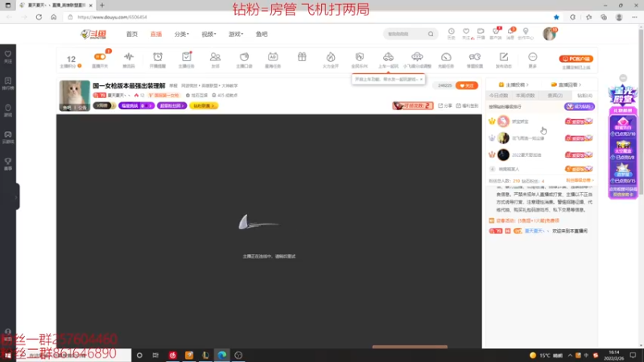This screenshot has width=644, height=362.
Task: Click the purple become diamond fan button
Action: 579,107
